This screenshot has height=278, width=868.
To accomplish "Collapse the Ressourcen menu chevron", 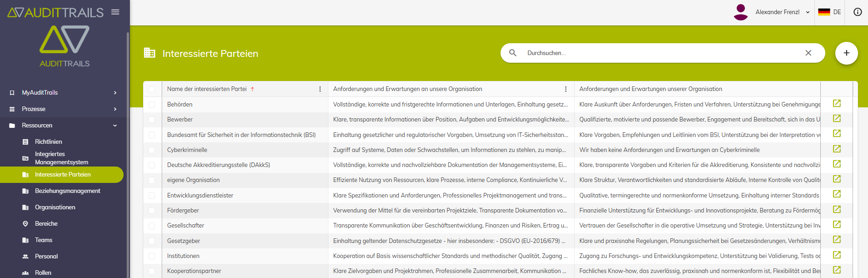I will [x=115, y=126].
